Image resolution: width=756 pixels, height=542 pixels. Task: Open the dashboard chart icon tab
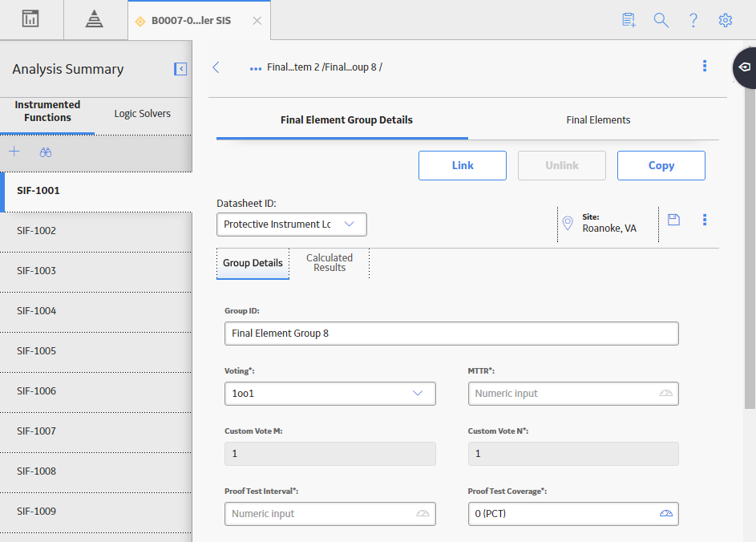(x=30, y=19)
